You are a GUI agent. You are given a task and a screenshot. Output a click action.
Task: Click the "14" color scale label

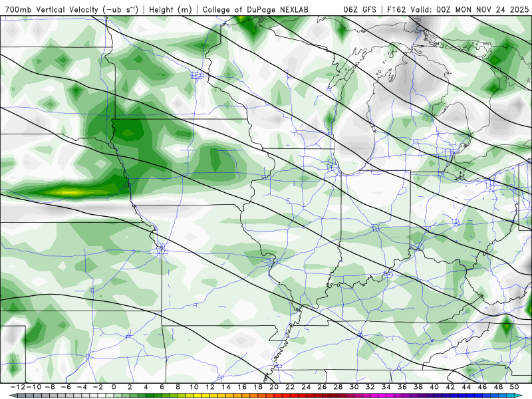[x=226, y=387]
